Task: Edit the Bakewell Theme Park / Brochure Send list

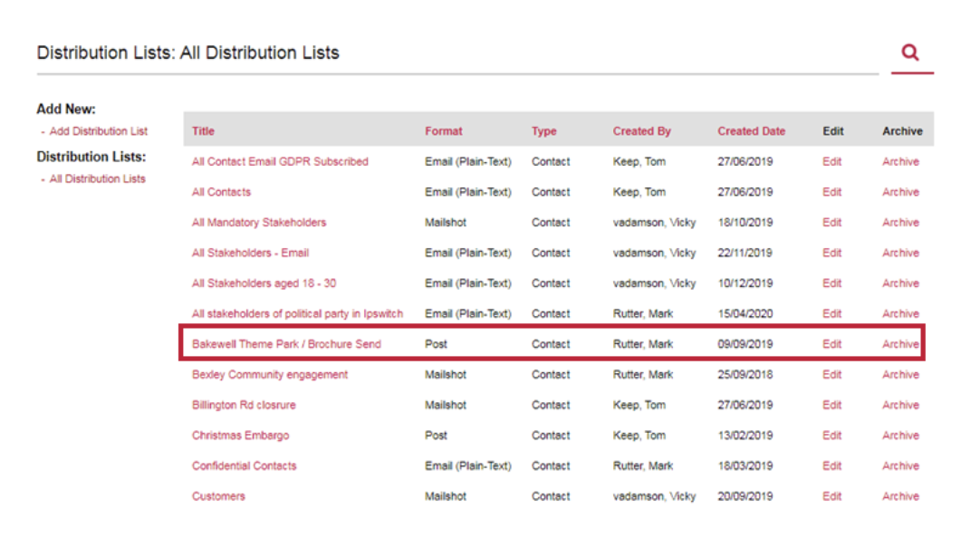Action: [x=831, y=344]
